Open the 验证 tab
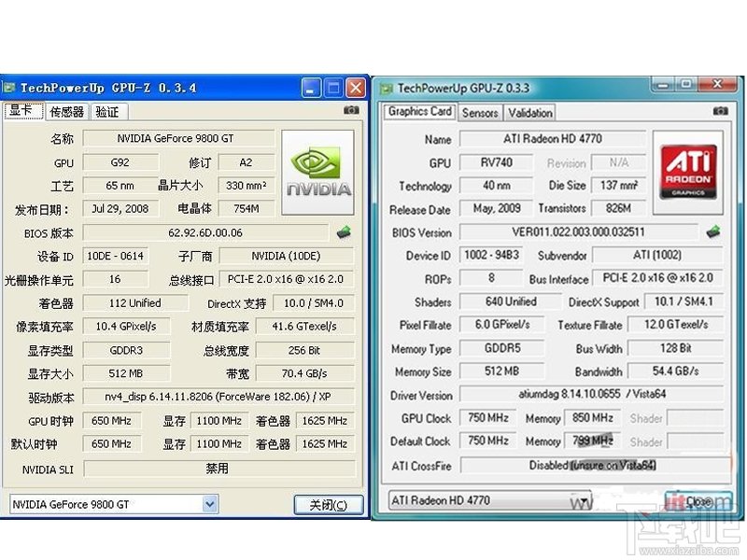The height and width of the screenshot is (560, 747). tap(106, 110)
